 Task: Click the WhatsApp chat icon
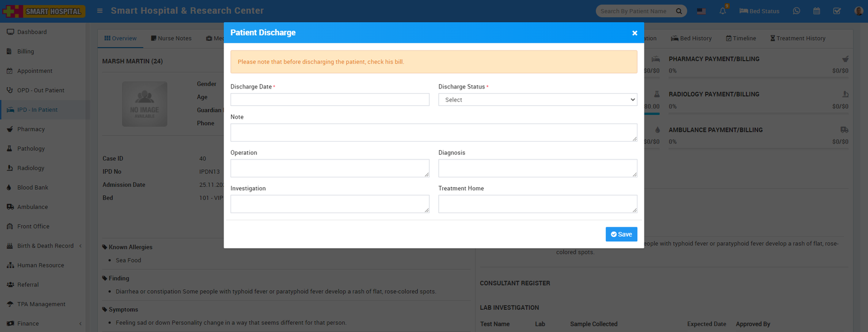pyautogui.click(x=796, y=11)
